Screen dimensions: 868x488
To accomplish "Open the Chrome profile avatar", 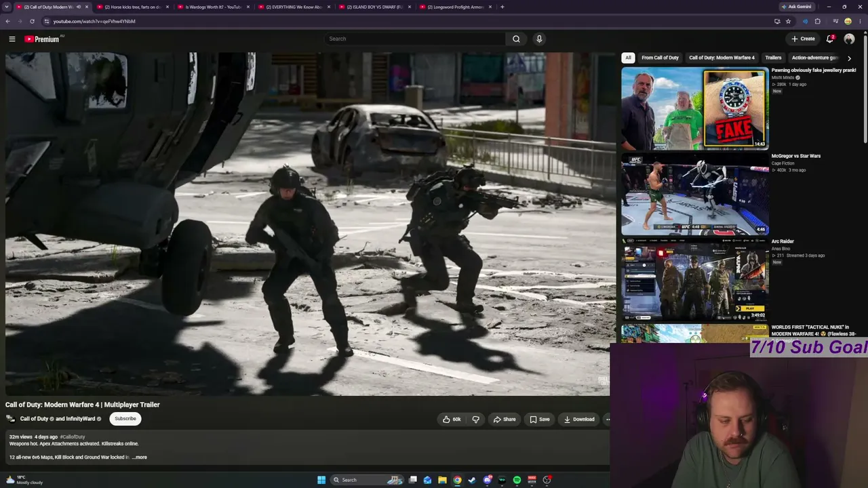I will [848, 21].
